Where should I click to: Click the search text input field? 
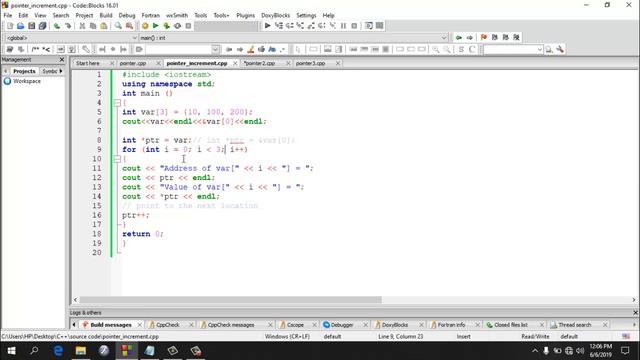[179, 49]
